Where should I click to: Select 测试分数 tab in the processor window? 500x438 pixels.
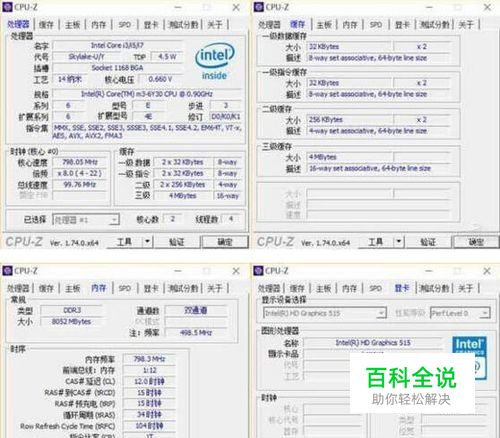[x=183, y=24]
